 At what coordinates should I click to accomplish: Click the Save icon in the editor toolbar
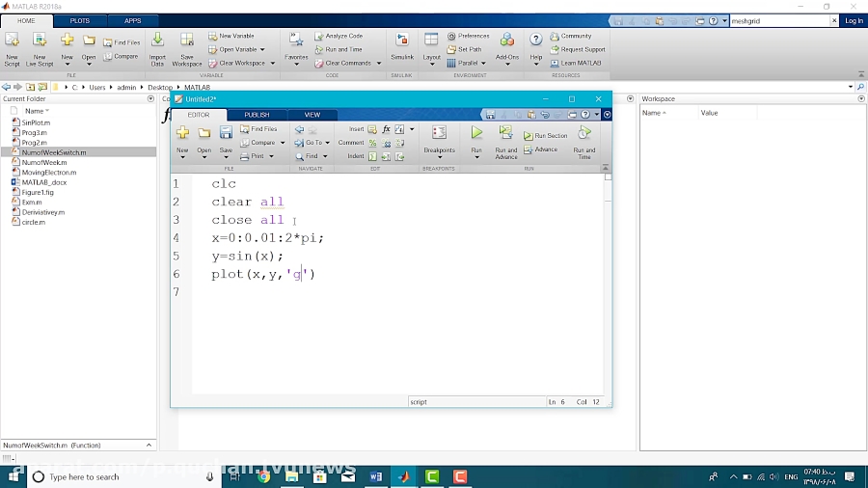point(226,134)
